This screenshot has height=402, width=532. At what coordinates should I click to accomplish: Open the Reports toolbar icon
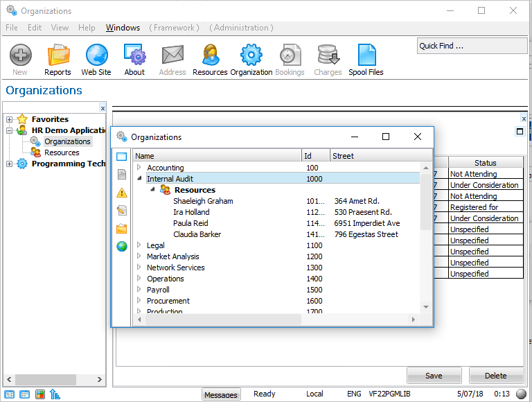(57, 60)
